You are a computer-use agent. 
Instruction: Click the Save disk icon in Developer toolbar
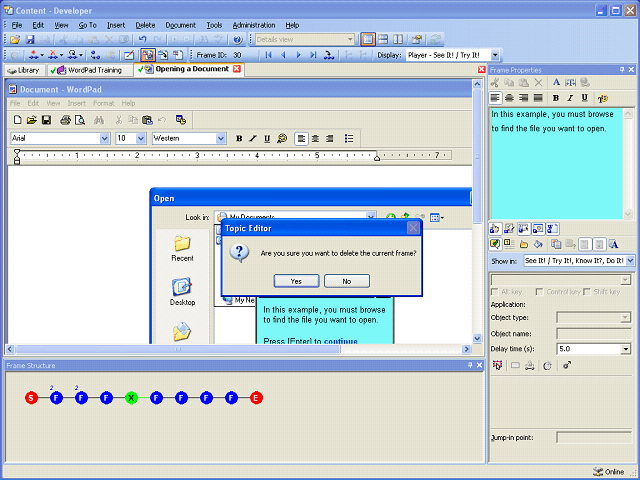click(x=30, y=40)
